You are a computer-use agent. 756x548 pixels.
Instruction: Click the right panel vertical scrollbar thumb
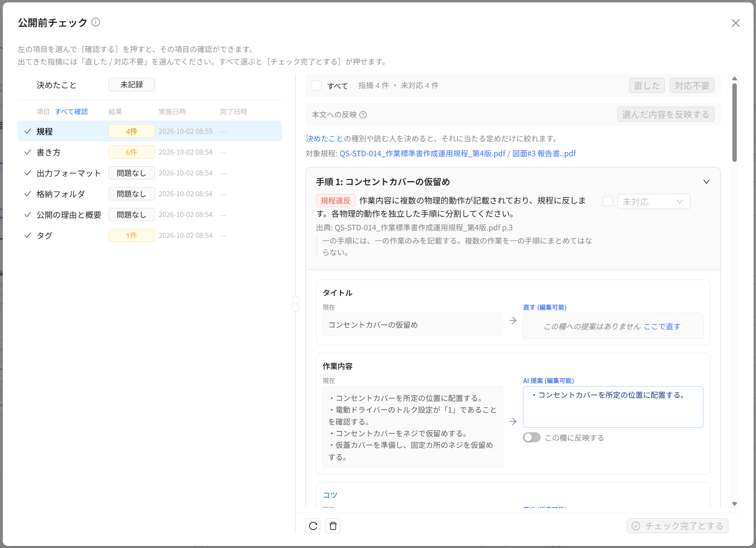[x=734, y=122]
